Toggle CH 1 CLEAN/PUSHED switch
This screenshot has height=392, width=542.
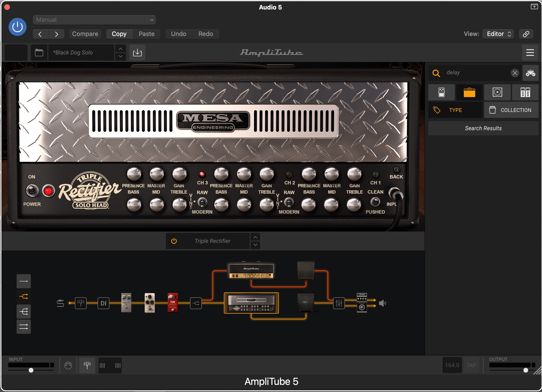click(x=375, y=202)
